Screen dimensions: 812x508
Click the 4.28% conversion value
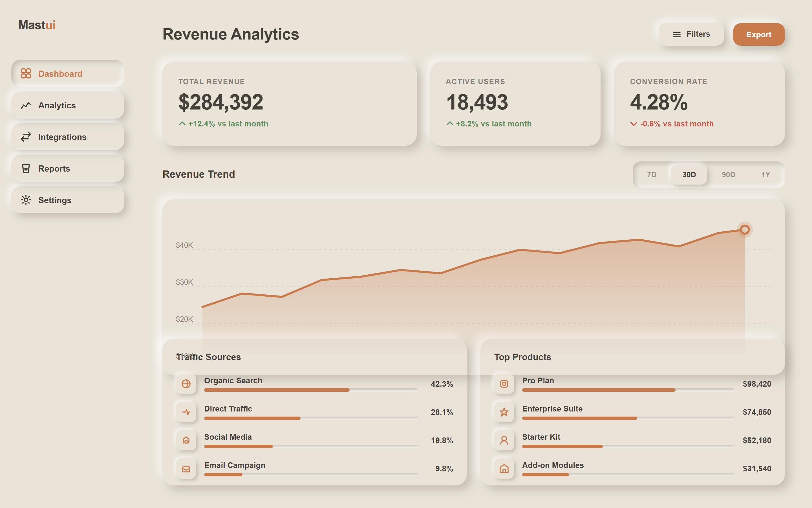659,102
